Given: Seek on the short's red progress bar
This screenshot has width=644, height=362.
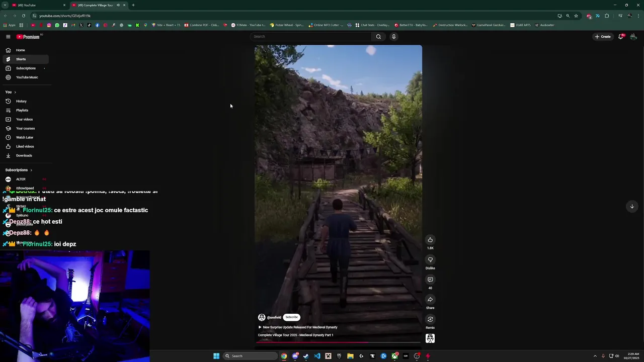Looking at the screenshot, I should point(338,342).
